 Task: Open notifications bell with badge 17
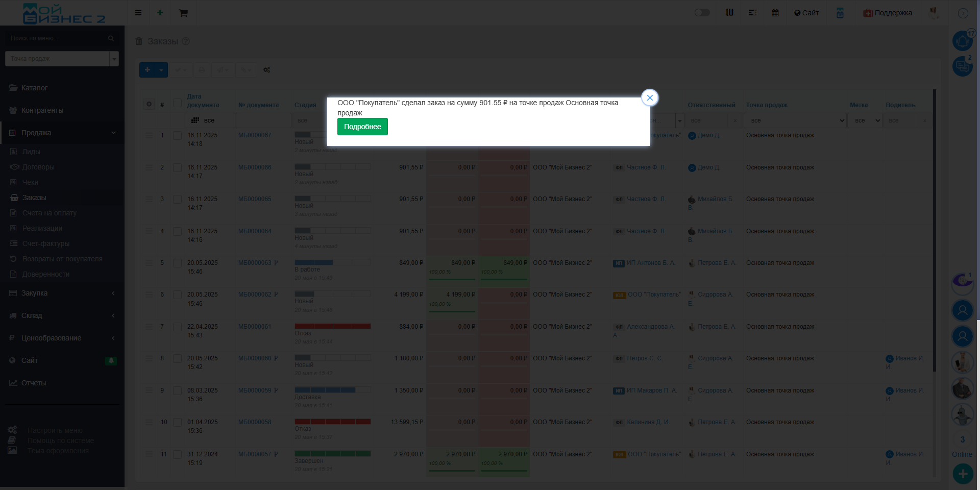tap(962, 41)
